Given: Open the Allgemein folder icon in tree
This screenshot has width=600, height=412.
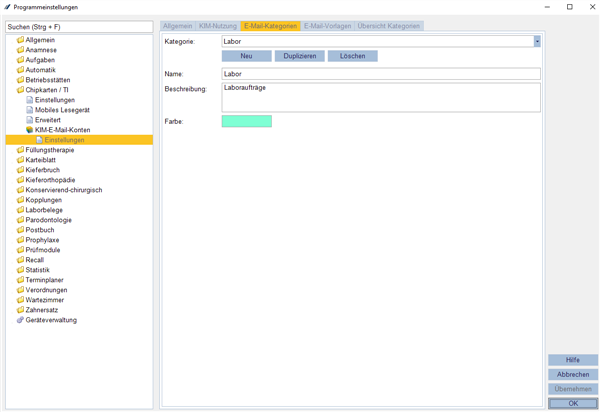Looking at the screenshot, I should pyautogui.click(x=20, y=40).
